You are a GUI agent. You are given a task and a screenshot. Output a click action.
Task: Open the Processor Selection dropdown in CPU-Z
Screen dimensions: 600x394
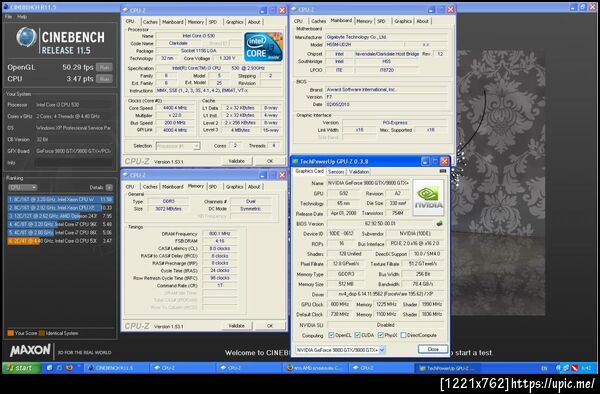[178, 146]
